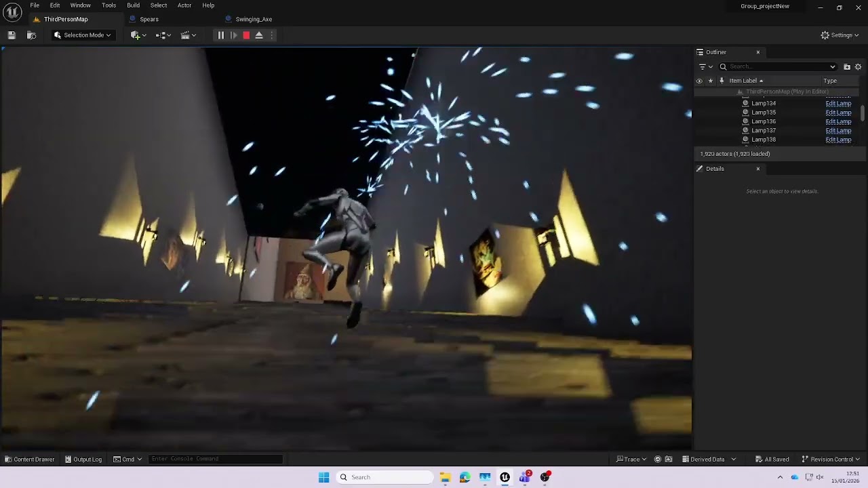Close the Details panel tab
The image size is (868, 488).
coord(758,169)
